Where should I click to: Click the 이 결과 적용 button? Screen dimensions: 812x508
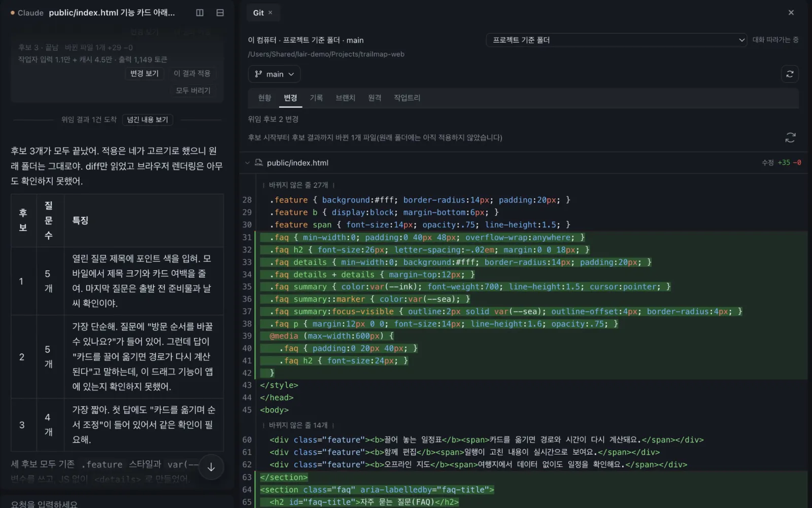[x=192, y=74]
